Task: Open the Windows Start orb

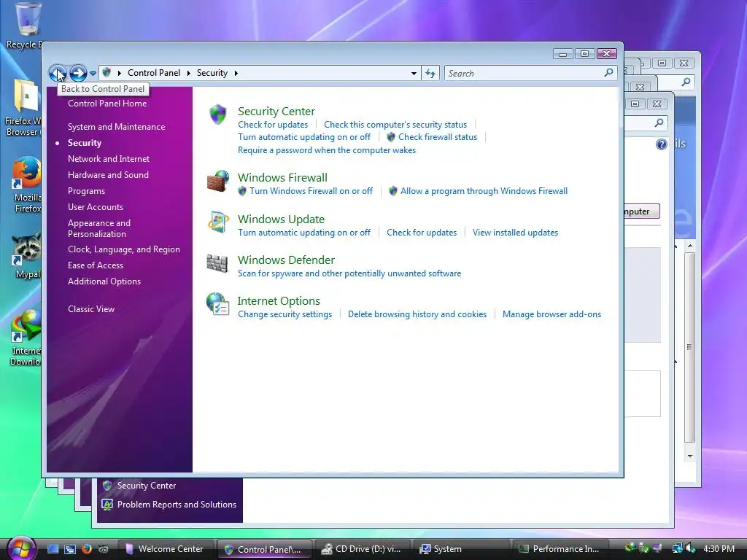Action: [21, 548]
